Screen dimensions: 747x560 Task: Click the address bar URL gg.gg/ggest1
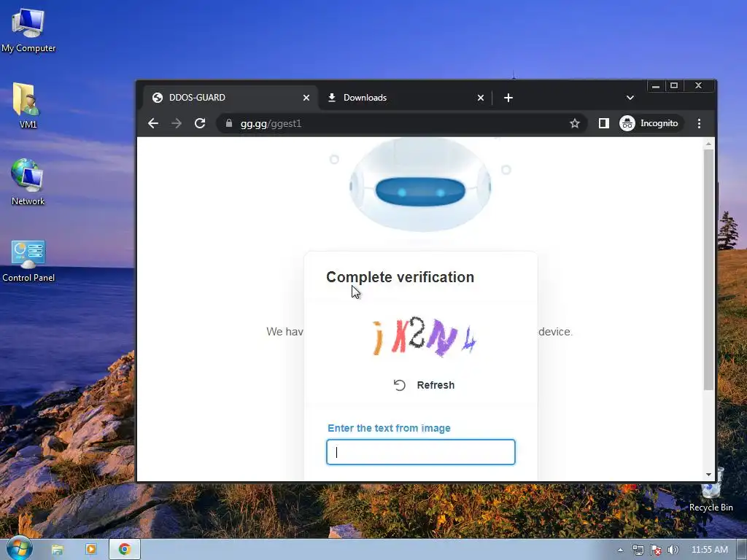click(271, 124)
